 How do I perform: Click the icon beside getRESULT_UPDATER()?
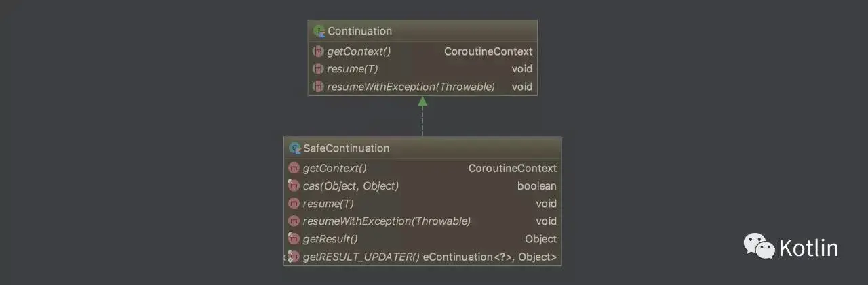coord(293,257)
